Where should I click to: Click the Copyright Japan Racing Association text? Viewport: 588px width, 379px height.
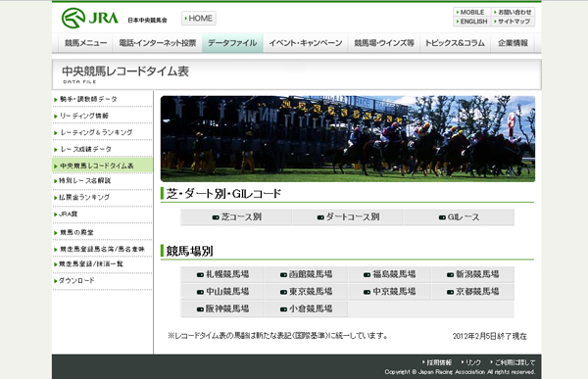pos(460,372)
